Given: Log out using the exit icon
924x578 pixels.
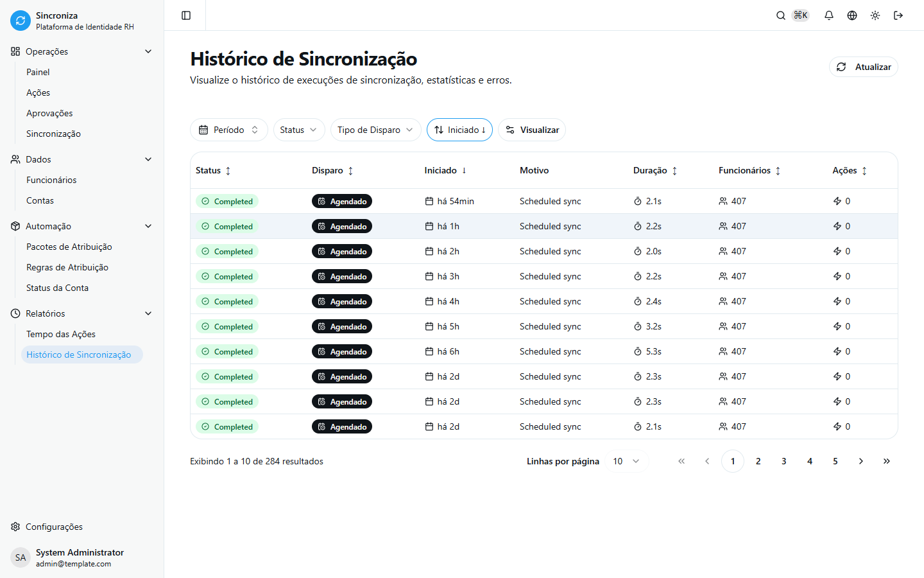Looking at the screenshot, I should pos(898,15).
